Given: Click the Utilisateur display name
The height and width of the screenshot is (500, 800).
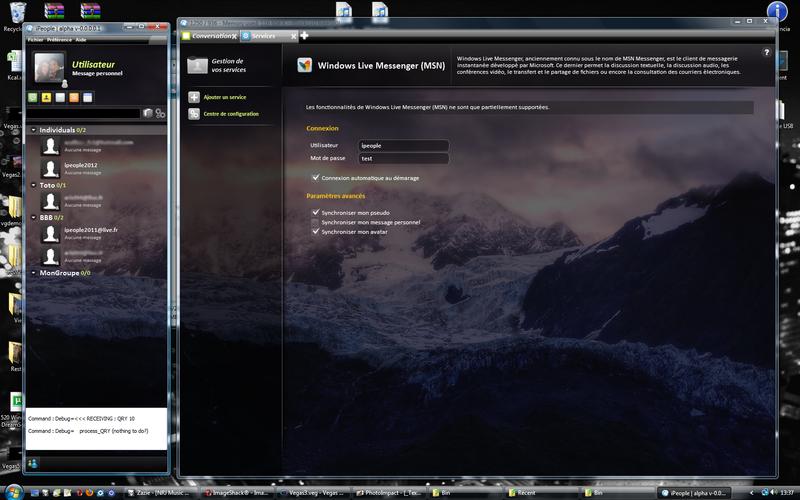Looking at the screenshot, I should pyautogui.click(x=93, y=64).
